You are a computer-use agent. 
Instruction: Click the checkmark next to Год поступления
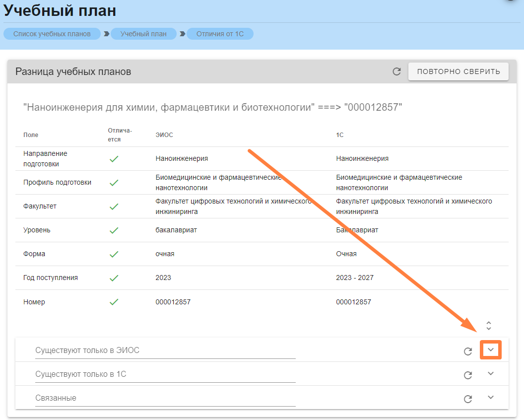114,278
